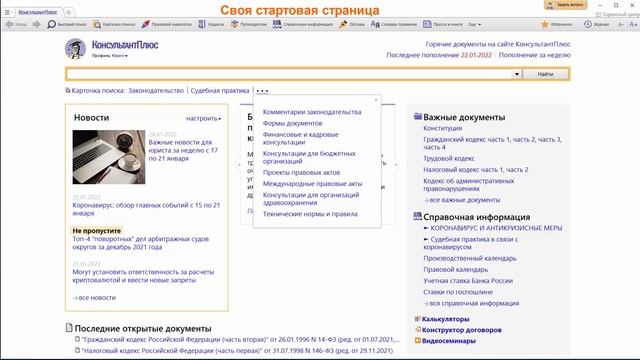Select Комментарии законодательства from popup
The width and height of the screenshot is (640, 360).
click(312, 112)
